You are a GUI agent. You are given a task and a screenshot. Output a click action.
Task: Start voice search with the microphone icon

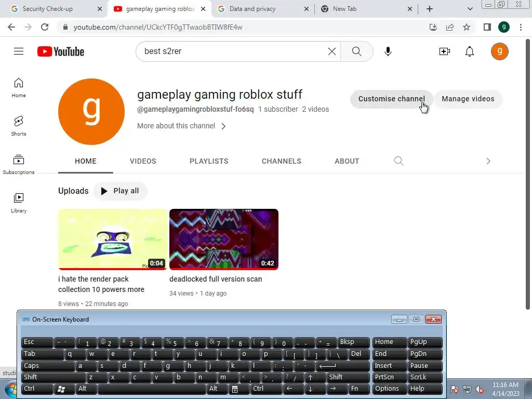388,51
